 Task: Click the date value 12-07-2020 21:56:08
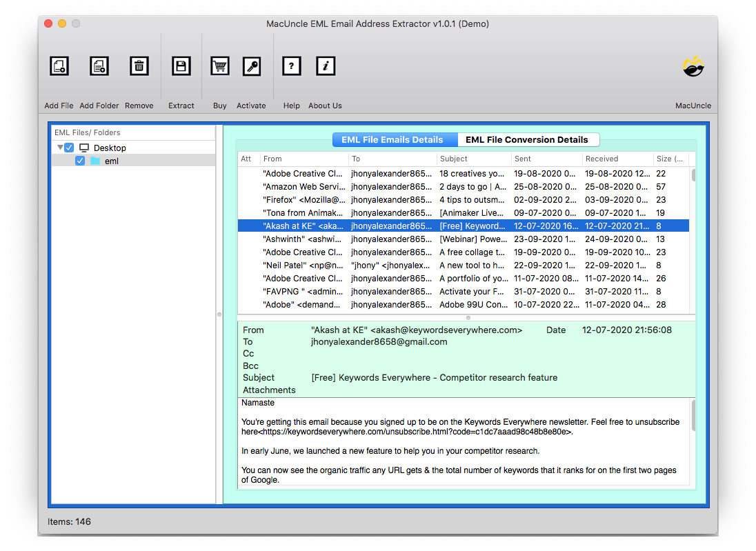(x=627, y=330)
